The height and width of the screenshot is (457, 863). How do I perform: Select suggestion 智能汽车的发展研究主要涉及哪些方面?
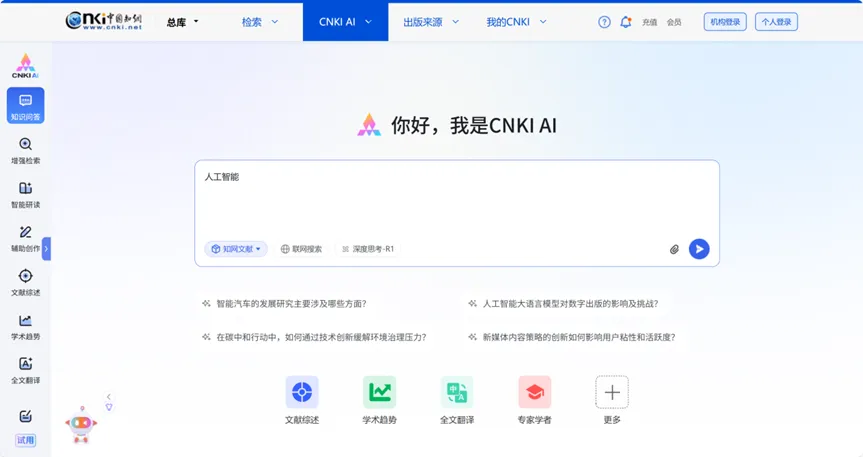tap(285, 303)
